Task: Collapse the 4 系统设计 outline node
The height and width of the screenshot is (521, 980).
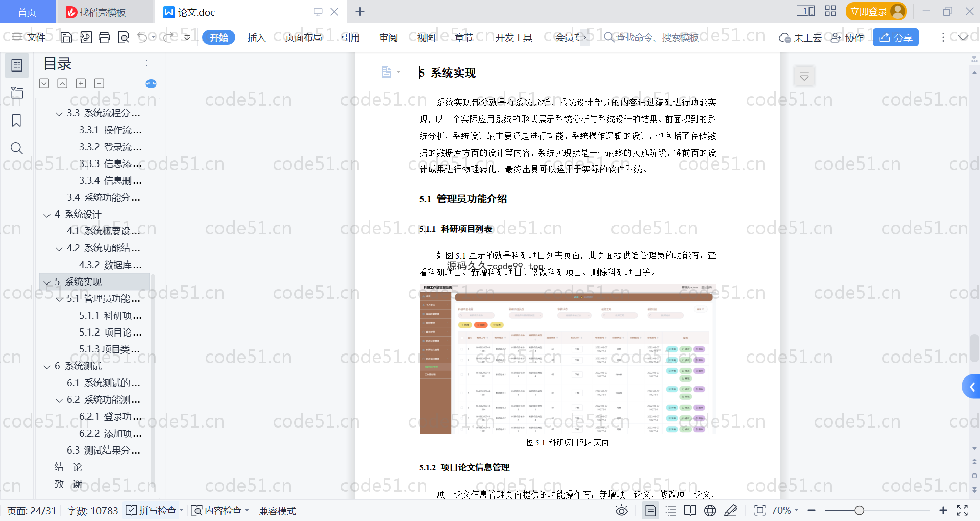Action: click(47, 215)
